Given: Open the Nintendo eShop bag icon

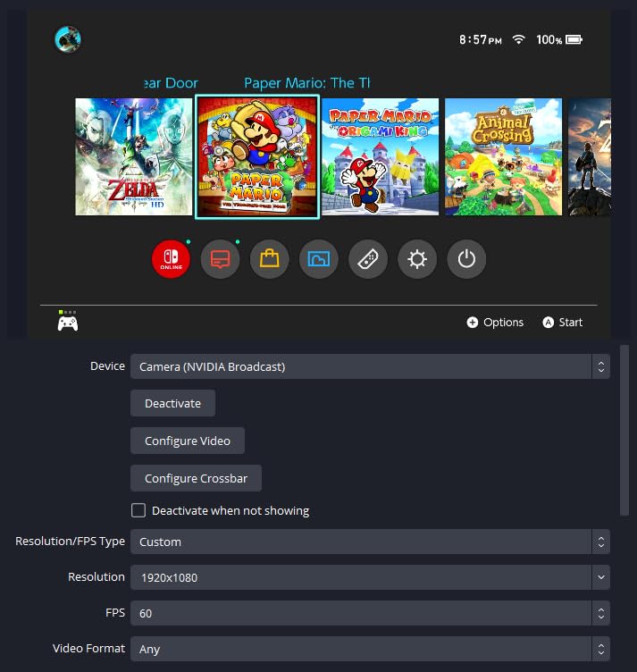Looking at the screenshot, I should pos(270,259).
